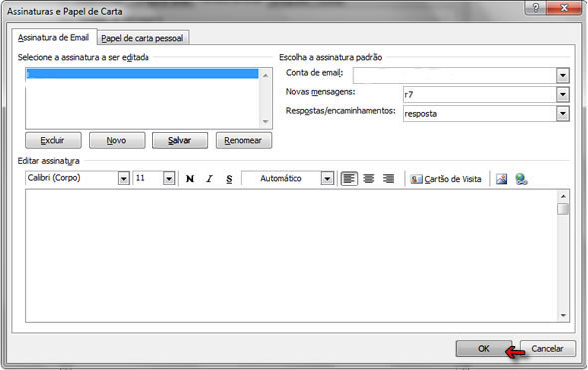588x370 pixels.
Task: Toggle underline (S) formatting button
Action: point(229,179)
